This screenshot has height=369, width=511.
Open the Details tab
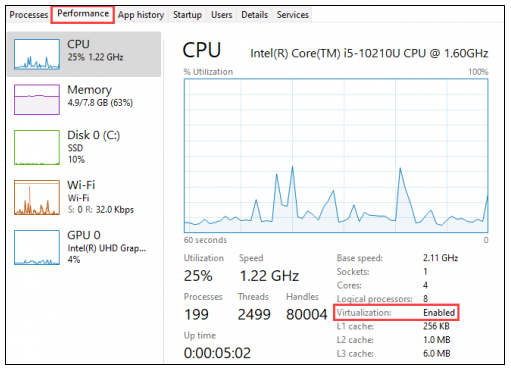254,15
